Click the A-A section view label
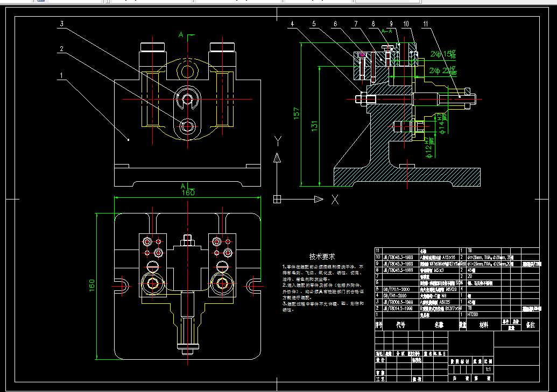Screen dimensions: 557x392 click(386, 31)
